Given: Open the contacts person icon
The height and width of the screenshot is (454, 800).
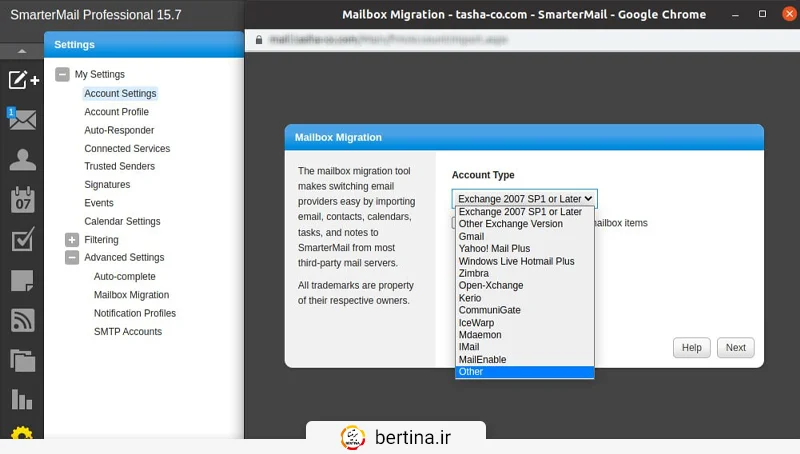Looking at the screenshot, I should point(22,160).
